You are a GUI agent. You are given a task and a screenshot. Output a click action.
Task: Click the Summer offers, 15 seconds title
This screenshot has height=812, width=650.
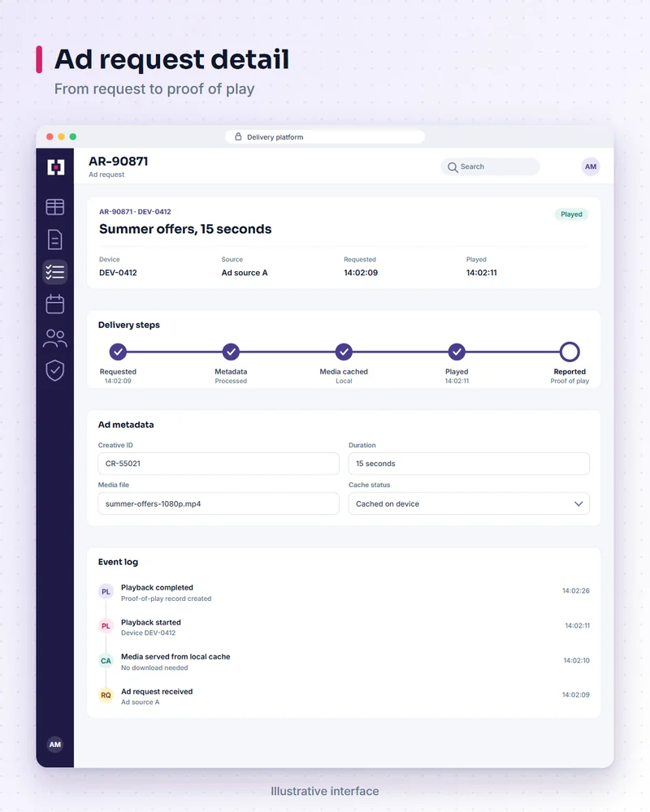click(185, 229)
